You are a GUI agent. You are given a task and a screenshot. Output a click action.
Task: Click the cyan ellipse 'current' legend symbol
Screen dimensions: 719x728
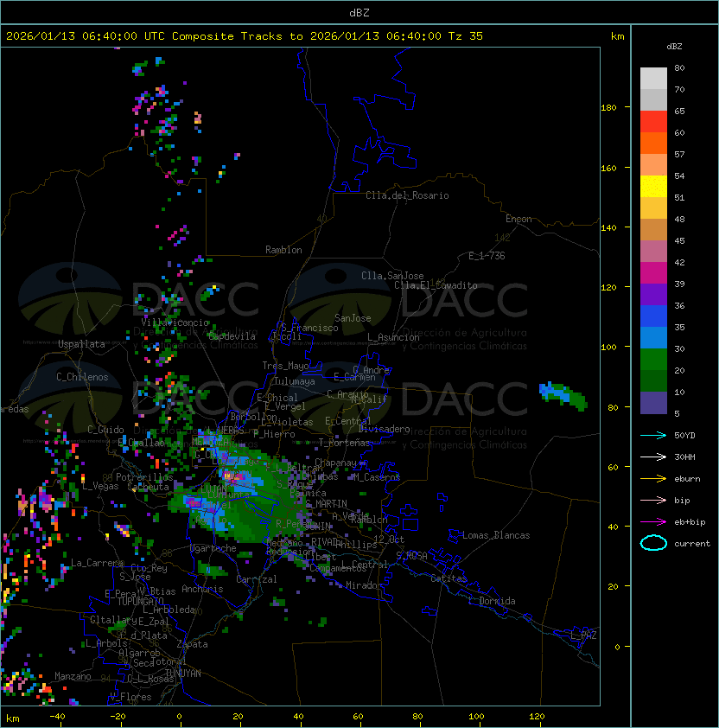pyautogui.click(x=653, y=543)
